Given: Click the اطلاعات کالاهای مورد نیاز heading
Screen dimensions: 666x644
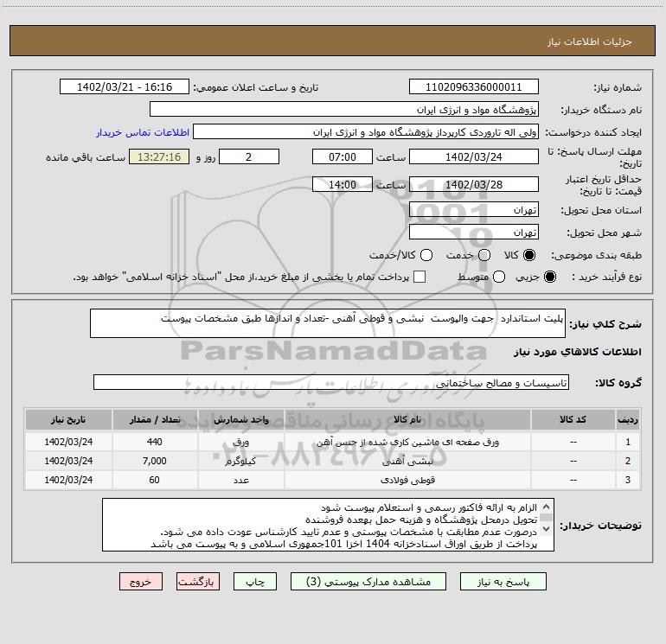Looking at the screenshot, I should click(x=577, y=352).
